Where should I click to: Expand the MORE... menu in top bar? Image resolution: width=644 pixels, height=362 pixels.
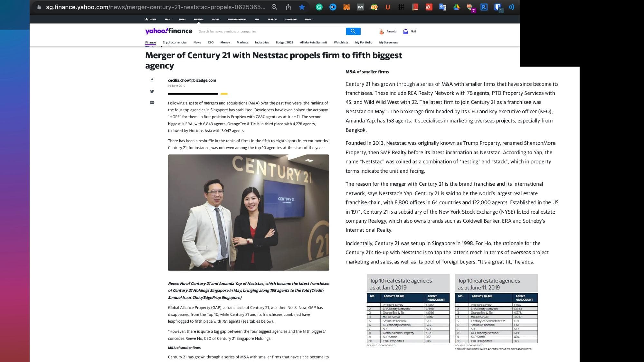coord(309,19)
